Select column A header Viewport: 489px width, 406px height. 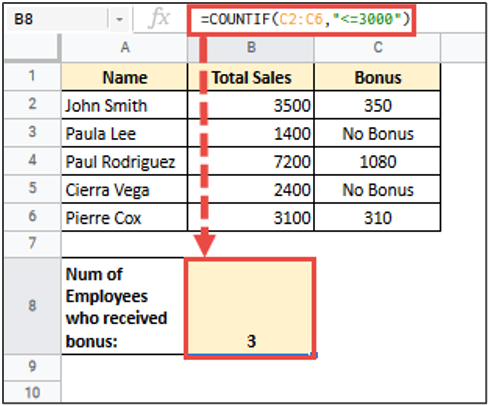(125, 48)
